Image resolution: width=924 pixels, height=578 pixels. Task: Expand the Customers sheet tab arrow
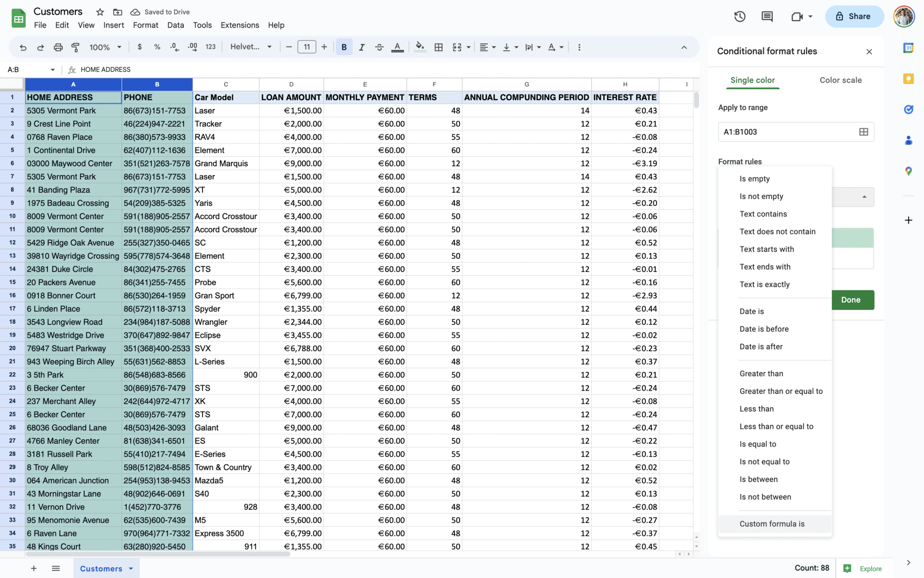tap(131, 569)
